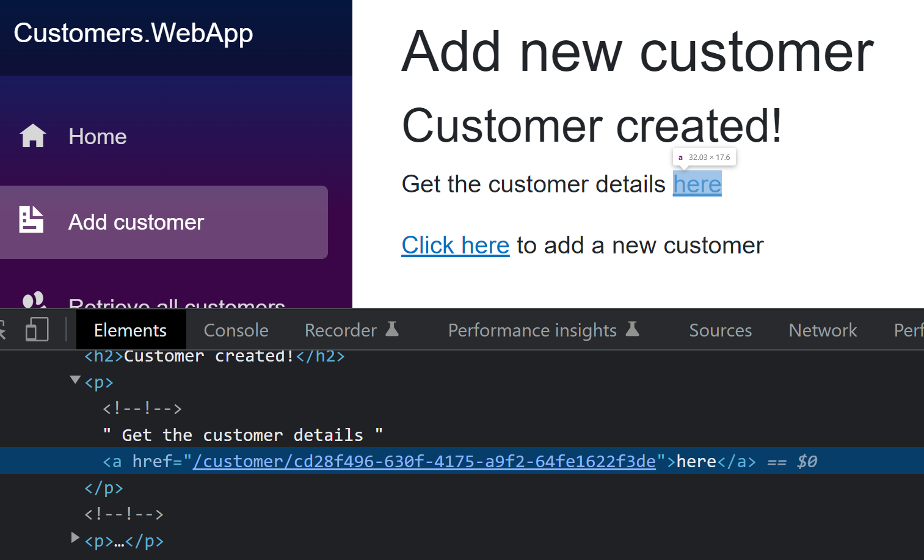
Task: Click the flask icon beside Recorder
Action: click(392, 330)
